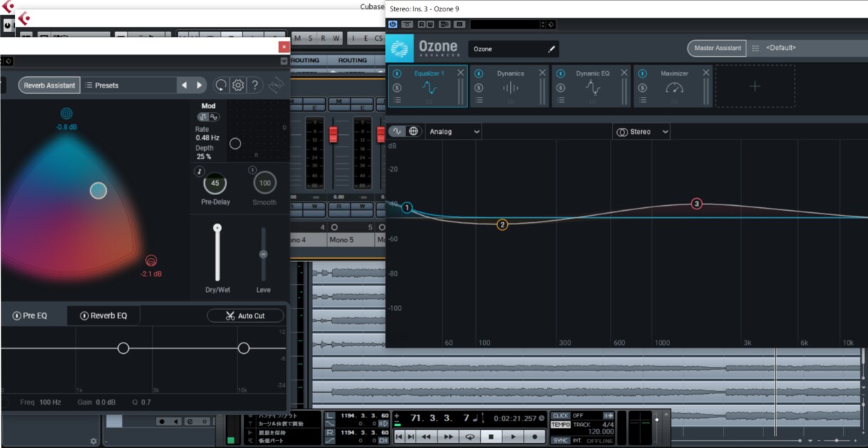Open the reverb Presets list
This screenshot has width=868, height=448.
129,85
